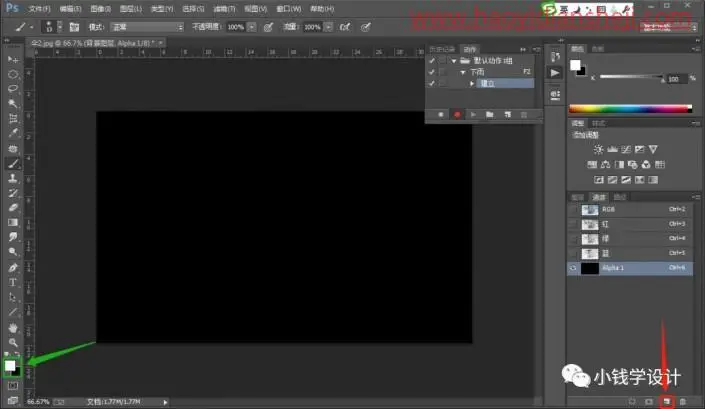Viewport: 705px width, 409px height.
Task: Add Color Balance adjustment icon
Action: pyautogui.click(x=606, y=164)
